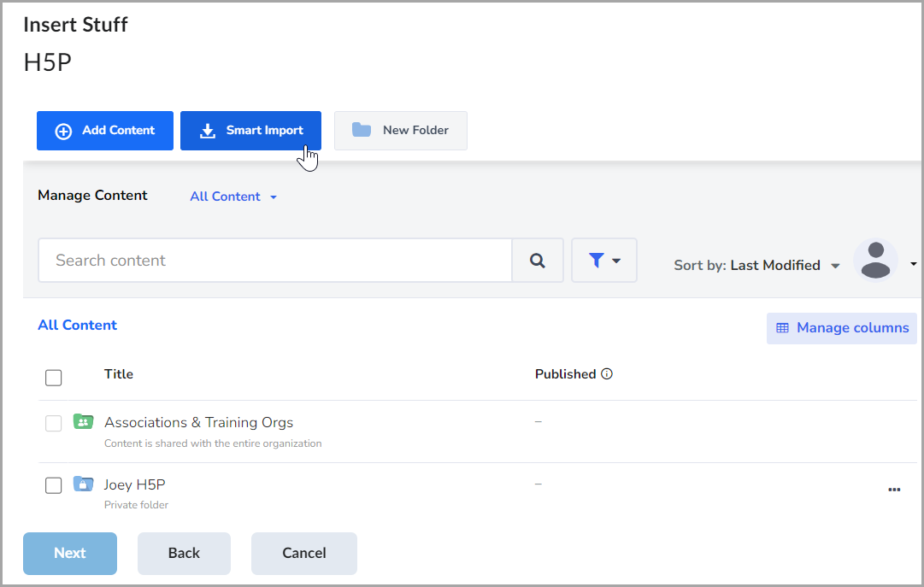The image size is (924, 587).
Task: Click the Manage columns button
Action: (x=842, y=328)
